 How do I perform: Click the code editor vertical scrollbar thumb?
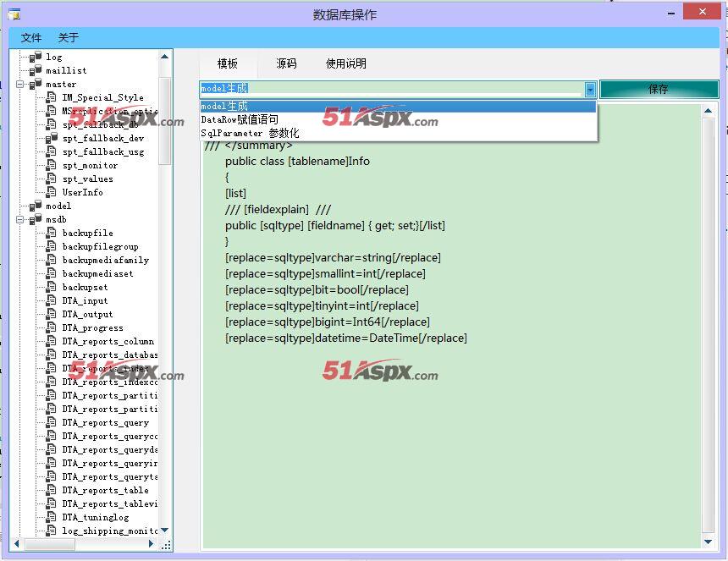708,325
